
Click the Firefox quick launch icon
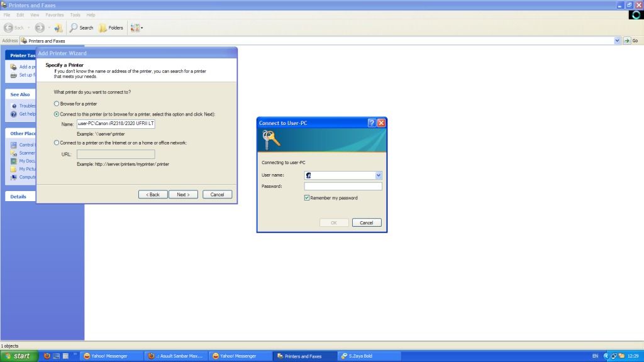point(47,356)
